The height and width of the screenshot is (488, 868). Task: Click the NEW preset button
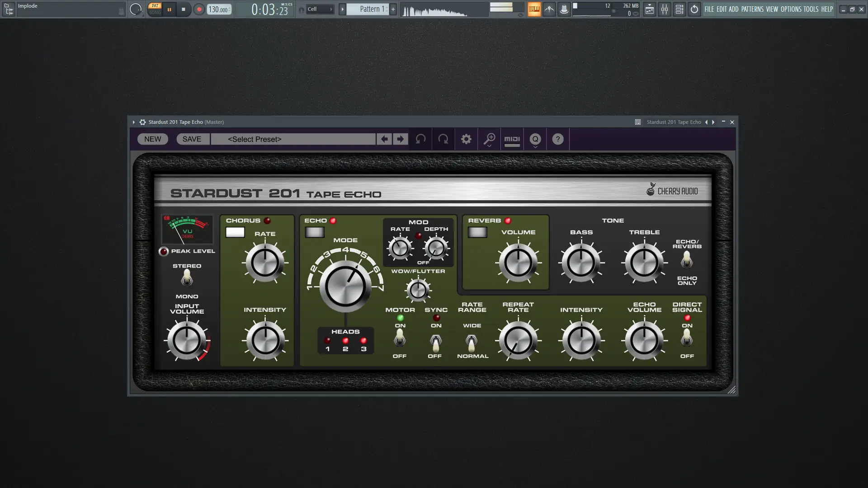click(x=152, y=139)
